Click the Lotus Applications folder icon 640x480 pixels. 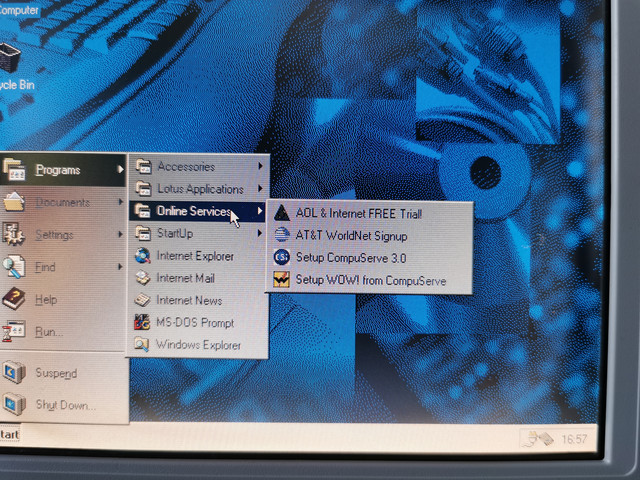pos(143,189)
